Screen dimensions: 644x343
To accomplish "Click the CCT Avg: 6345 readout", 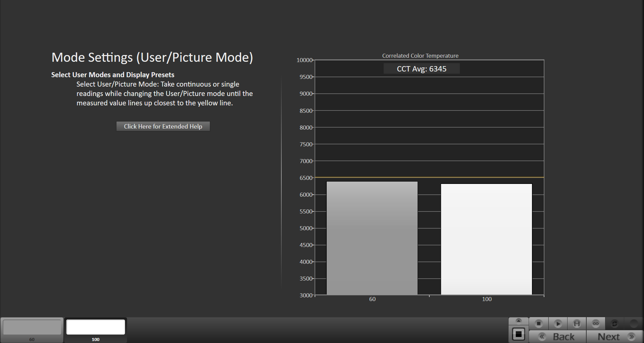I will pos(422,69).
